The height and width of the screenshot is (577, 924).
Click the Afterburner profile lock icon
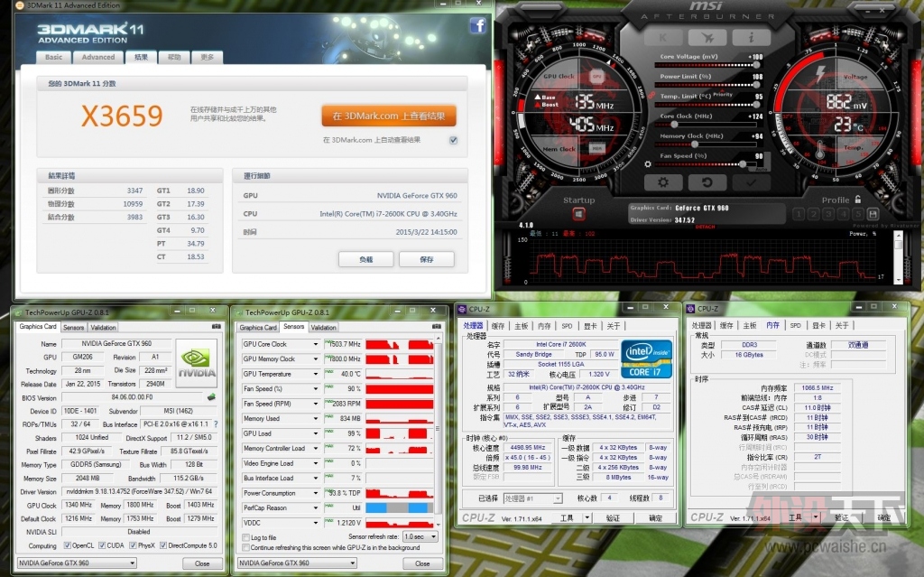pos(858,200)
